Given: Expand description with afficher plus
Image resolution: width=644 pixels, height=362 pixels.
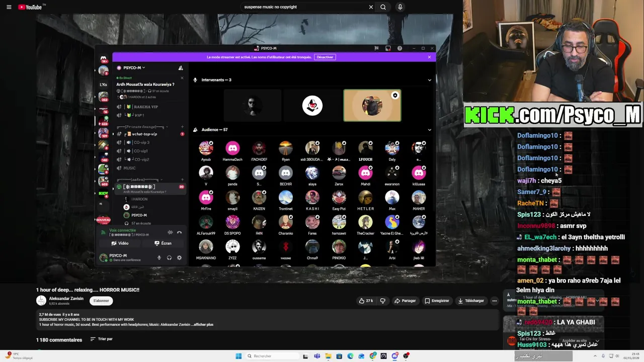Looking at the screenshot, I should pos(203,324).
